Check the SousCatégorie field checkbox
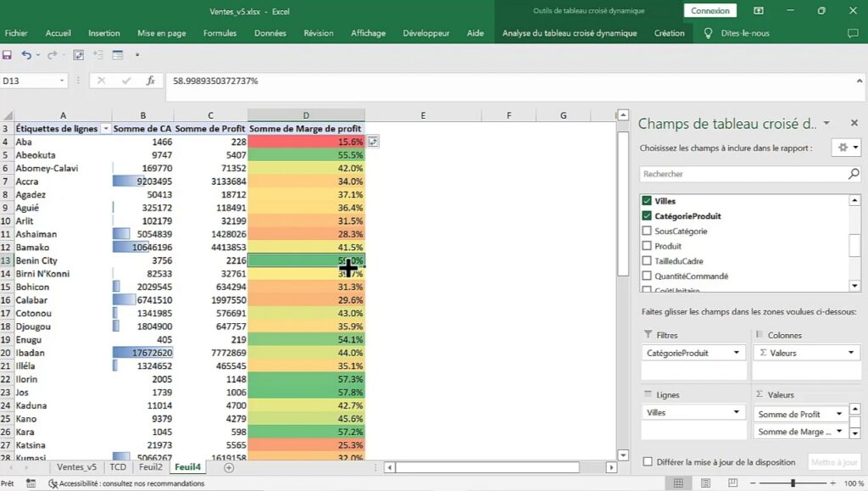 pyautogui.click(x=648, y=231)
